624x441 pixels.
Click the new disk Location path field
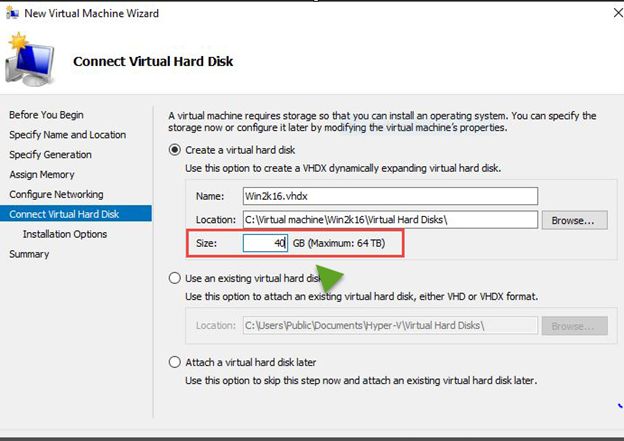pyautogui.click(x=389, y=220)
